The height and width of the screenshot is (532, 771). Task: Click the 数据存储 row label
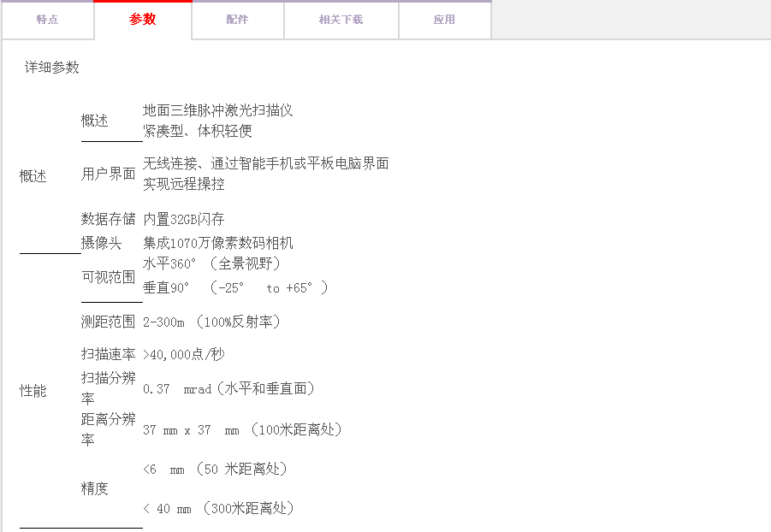[x=109, y=219]
